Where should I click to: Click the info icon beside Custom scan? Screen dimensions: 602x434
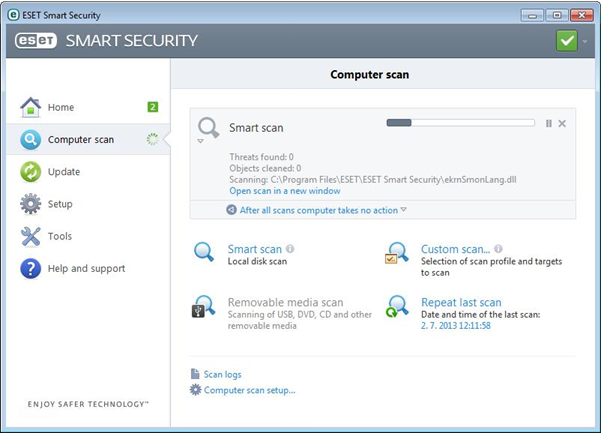(498, 248)
